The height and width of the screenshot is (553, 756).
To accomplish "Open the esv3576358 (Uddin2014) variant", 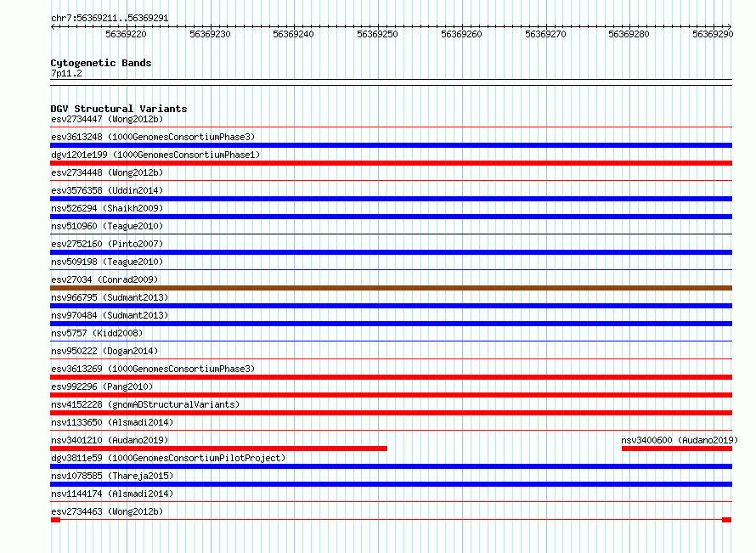I will pyautogui.click(x=107, y=190).
